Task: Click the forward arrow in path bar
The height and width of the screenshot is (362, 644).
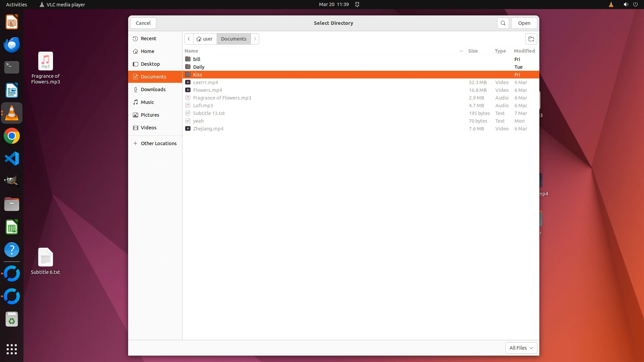Action: [255, 39]
